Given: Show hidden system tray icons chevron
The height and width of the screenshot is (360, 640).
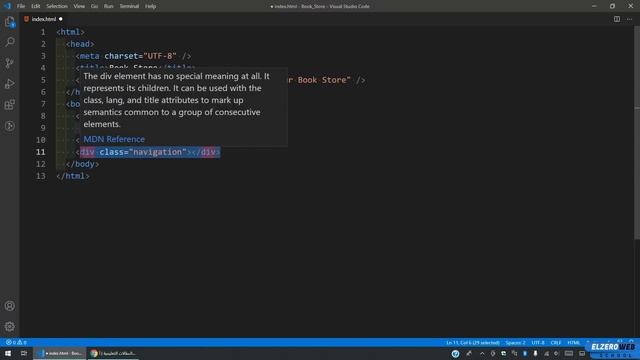Looking at the screenshot, I should (482, 354).
